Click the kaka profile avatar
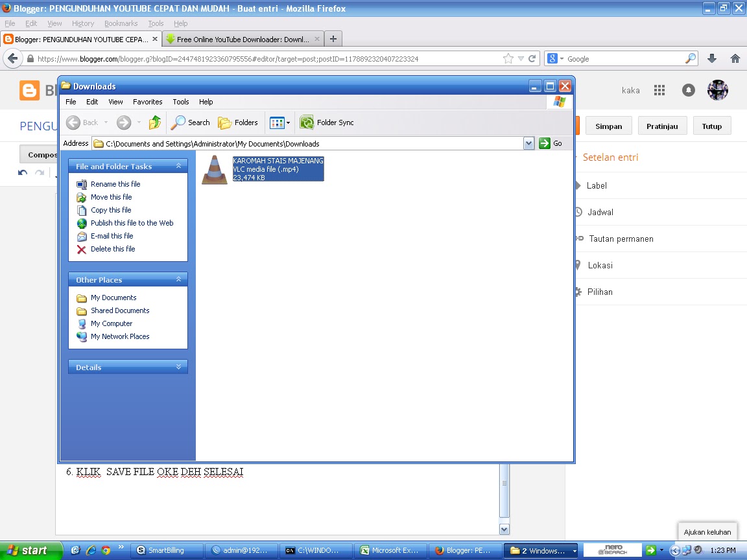The height and width of the screenshot is (560, 747). click(x=717, y=90)
